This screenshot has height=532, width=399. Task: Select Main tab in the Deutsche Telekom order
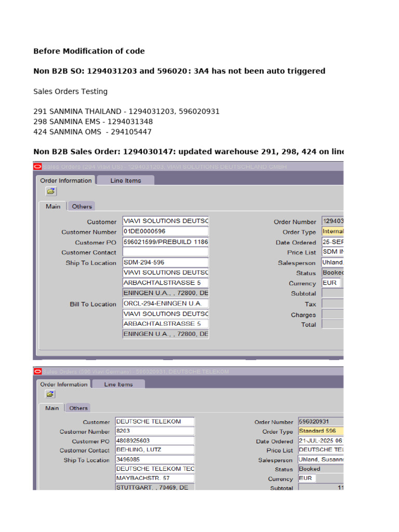pos(52,408)
